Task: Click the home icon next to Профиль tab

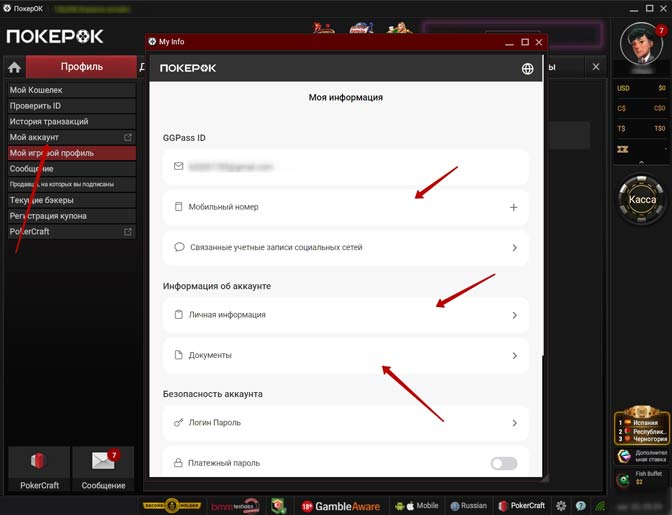Action: click(14, 68)
